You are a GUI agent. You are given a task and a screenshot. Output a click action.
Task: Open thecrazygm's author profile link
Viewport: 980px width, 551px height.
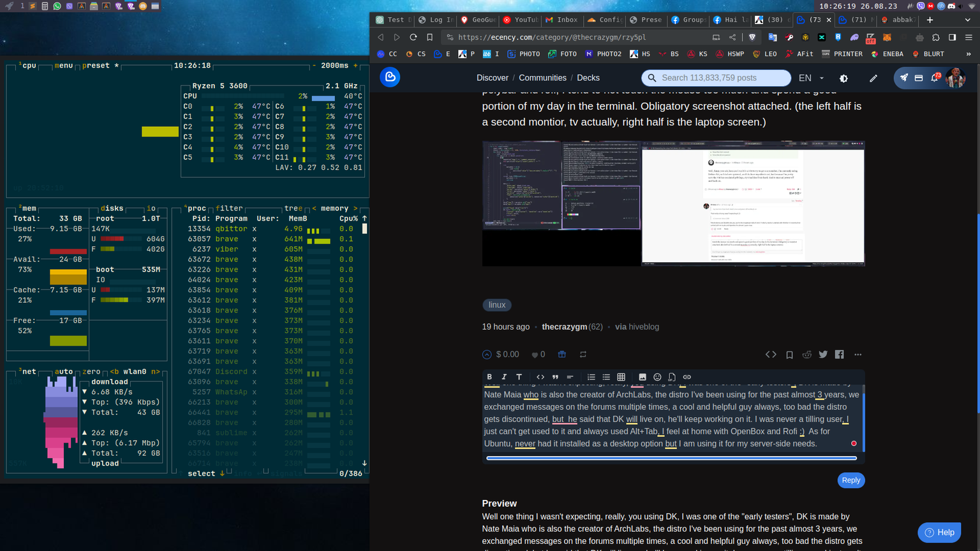(564, 327)
